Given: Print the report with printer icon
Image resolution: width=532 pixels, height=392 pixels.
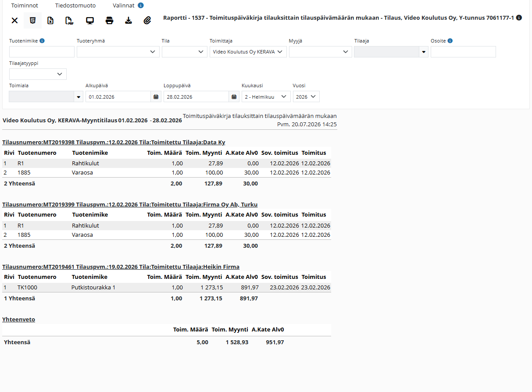Looking at the screenshot, I should tap(110, 20).
